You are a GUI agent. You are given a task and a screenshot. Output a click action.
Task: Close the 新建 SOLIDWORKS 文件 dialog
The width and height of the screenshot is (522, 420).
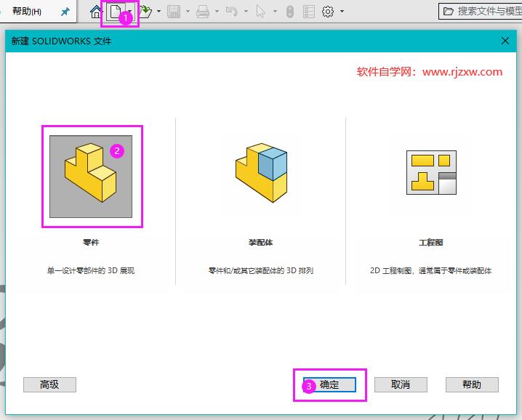505,41
